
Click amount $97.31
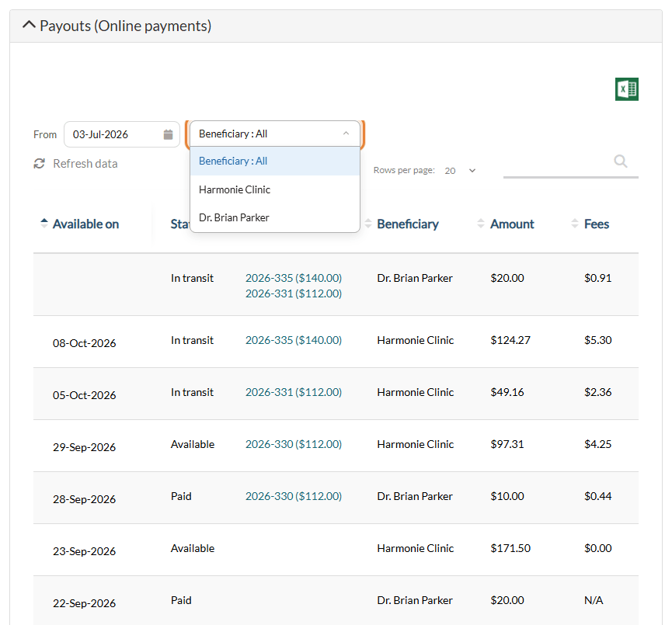point(507,444)
